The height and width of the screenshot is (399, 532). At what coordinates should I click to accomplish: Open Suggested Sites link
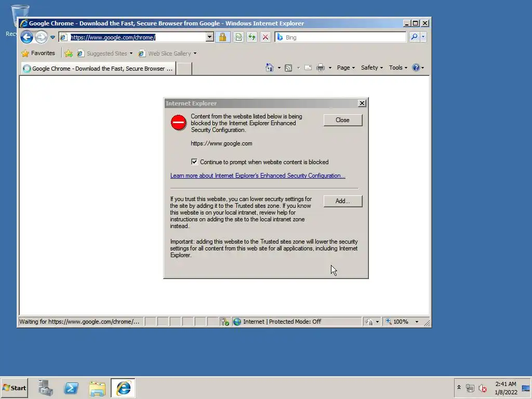(104, 54)
